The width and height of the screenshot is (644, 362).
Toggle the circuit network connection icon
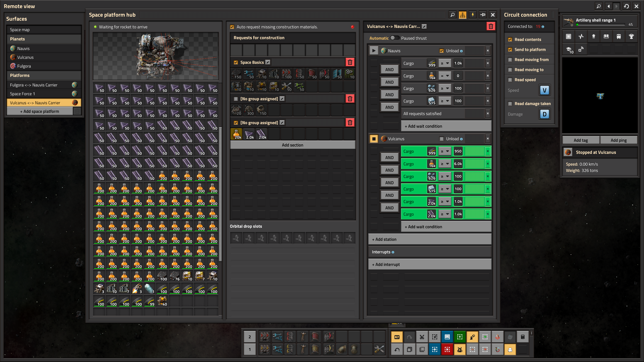pos(462,15)
